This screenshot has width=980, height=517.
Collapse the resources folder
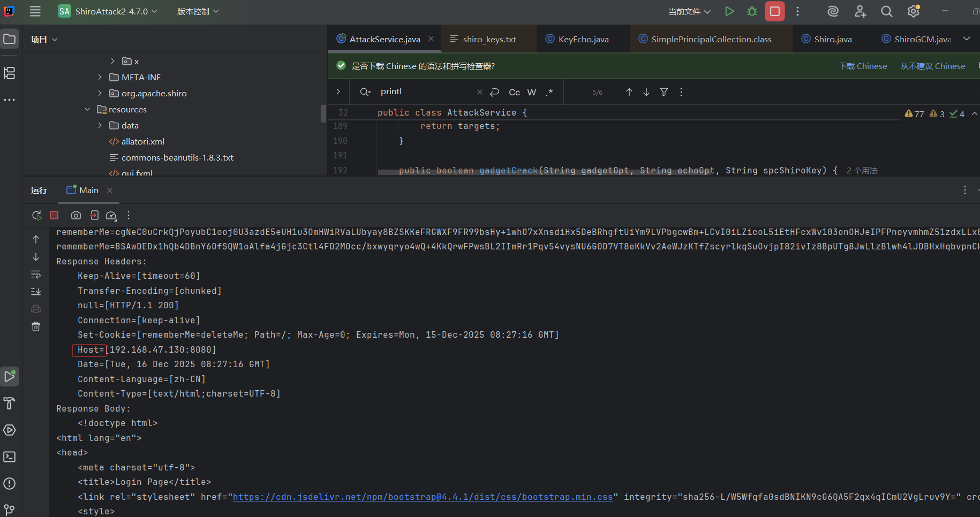click(87, 109)
